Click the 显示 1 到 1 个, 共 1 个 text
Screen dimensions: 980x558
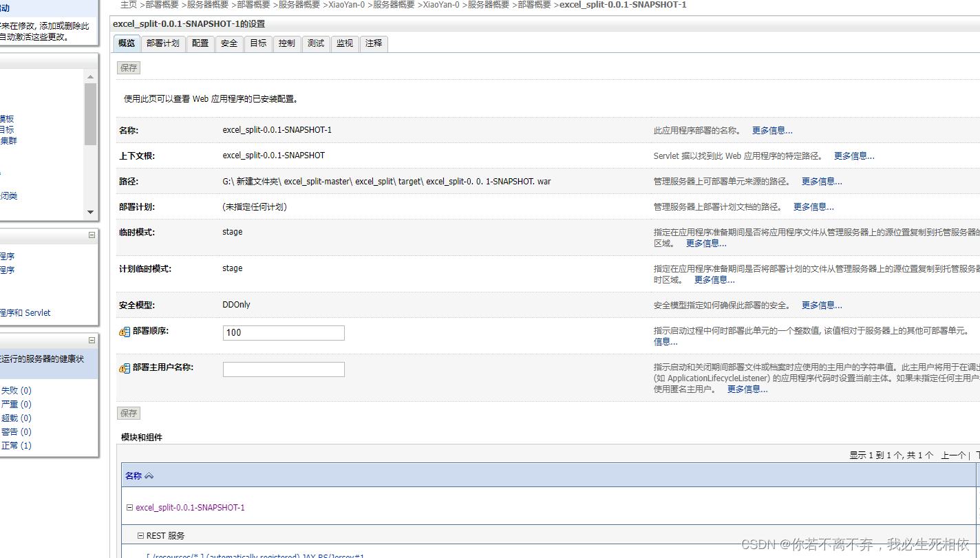[891, 455]
